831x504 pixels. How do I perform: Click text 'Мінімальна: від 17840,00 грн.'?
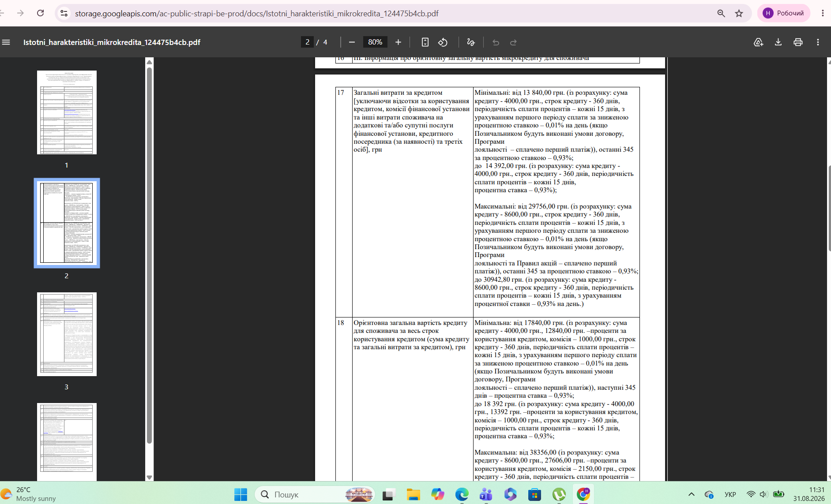pyautogui.click(x=519, y=323)
